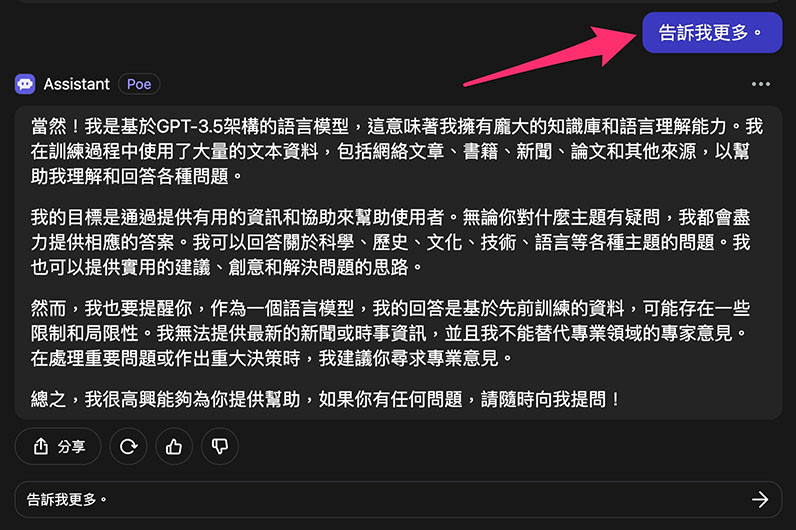
Task: Like the response with thumbs up
Action: (174, 447)
